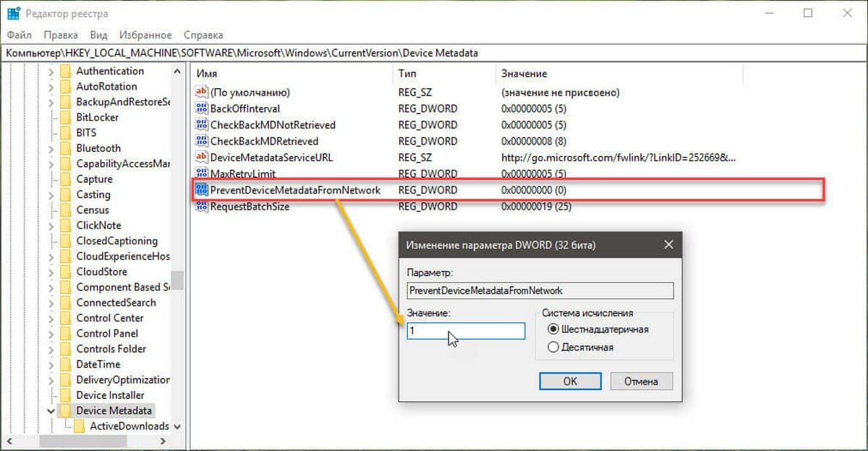Confirm the DWORD dialog with OK
868x451 pixels.
tap(570, 381)
